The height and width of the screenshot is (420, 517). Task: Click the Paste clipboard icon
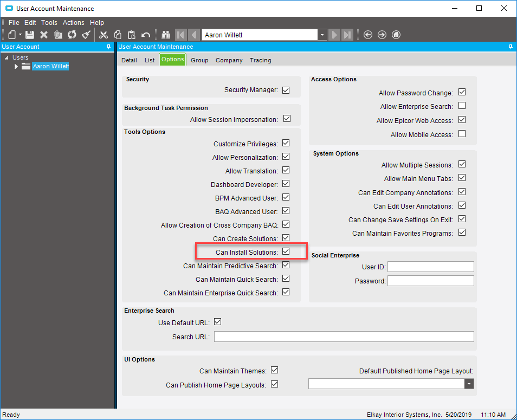(132, 35)
